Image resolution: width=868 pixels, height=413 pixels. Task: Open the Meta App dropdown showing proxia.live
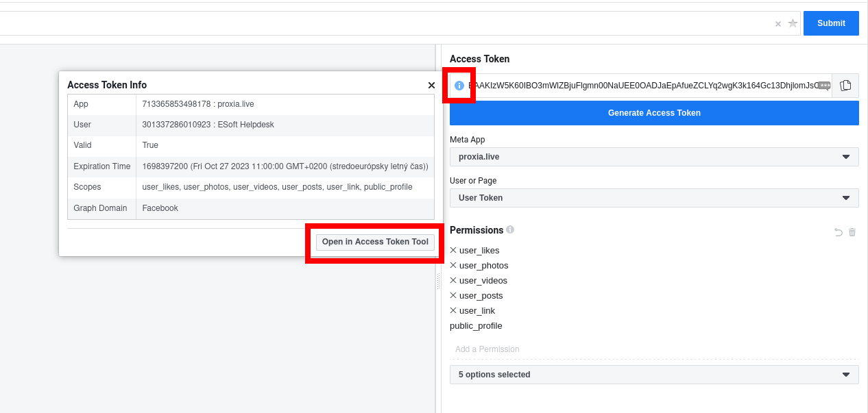coord(653,157)
